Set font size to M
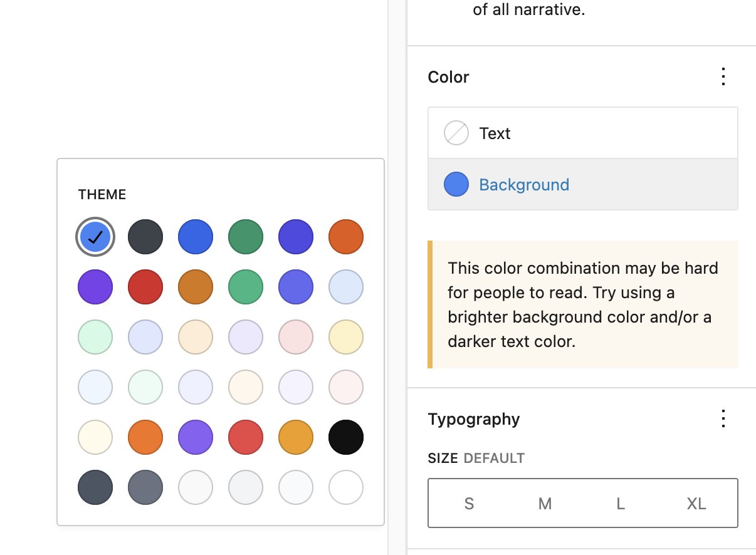The width and height of the screenshot is (756, 555). pyautogui.click(x=545, y=504)
